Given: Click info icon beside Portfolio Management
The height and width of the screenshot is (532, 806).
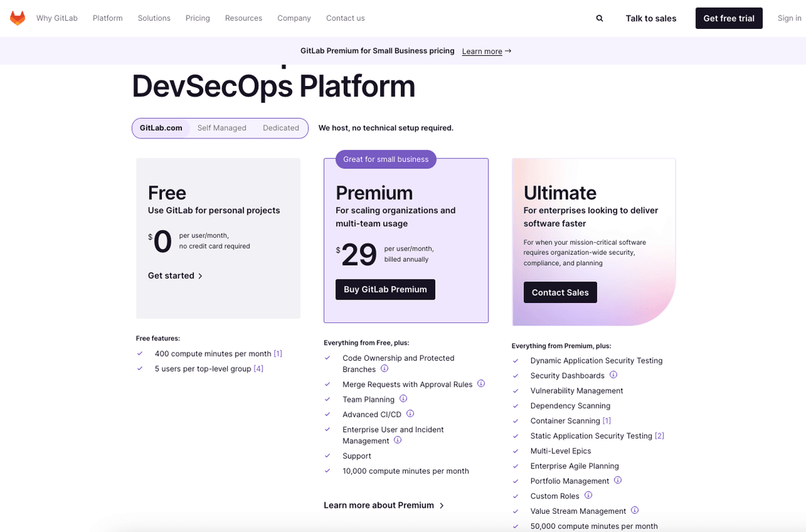Looking at the screenshot, I should 618,480.
